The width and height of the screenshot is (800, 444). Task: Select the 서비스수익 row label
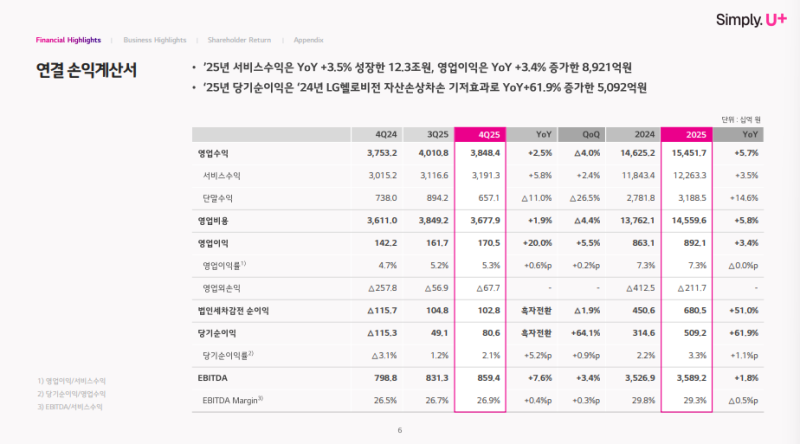coord(222,175)
